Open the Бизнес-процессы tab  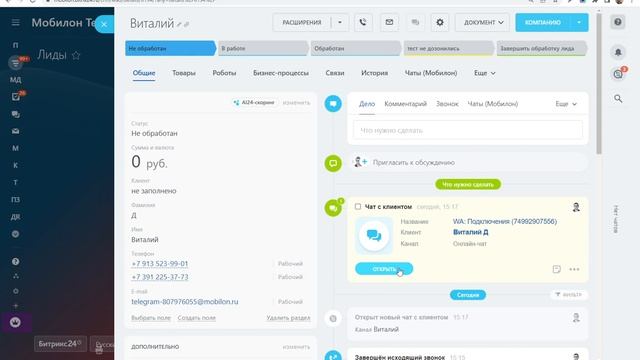[x=281, y=73]
